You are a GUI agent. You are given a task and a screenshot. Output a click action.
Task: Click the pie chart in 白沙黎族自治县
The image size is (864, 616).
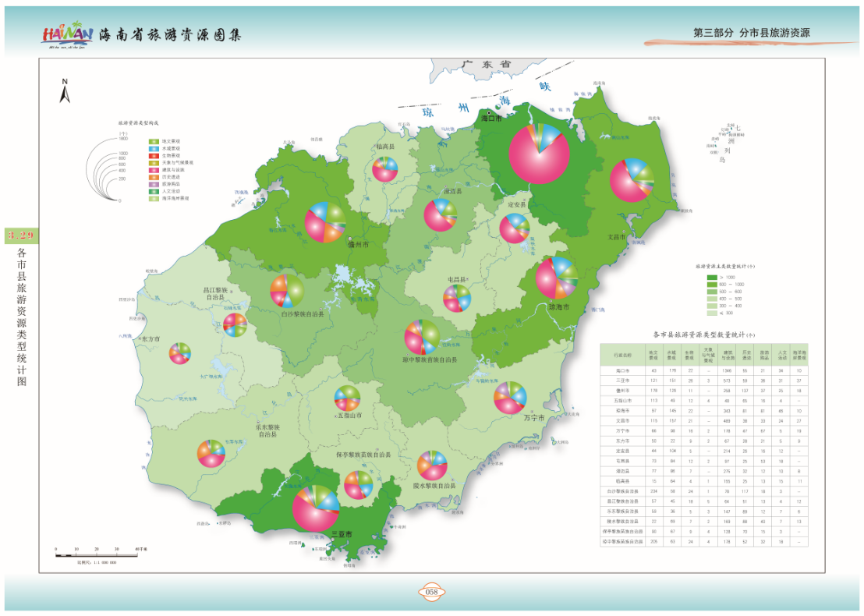[287, 291]
